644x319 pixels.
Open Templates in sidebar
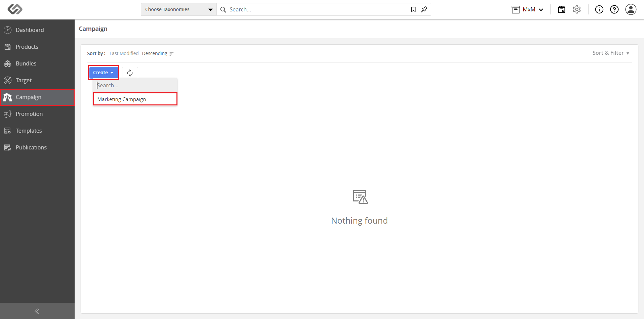pyautogui.click(x=37, y=131)
